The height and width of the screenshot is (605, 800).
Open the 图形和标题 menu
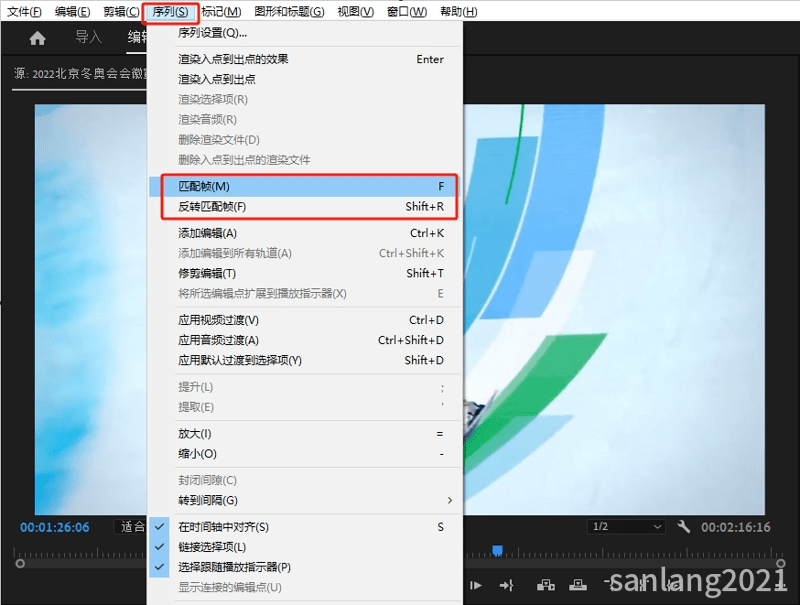(289, 11)
